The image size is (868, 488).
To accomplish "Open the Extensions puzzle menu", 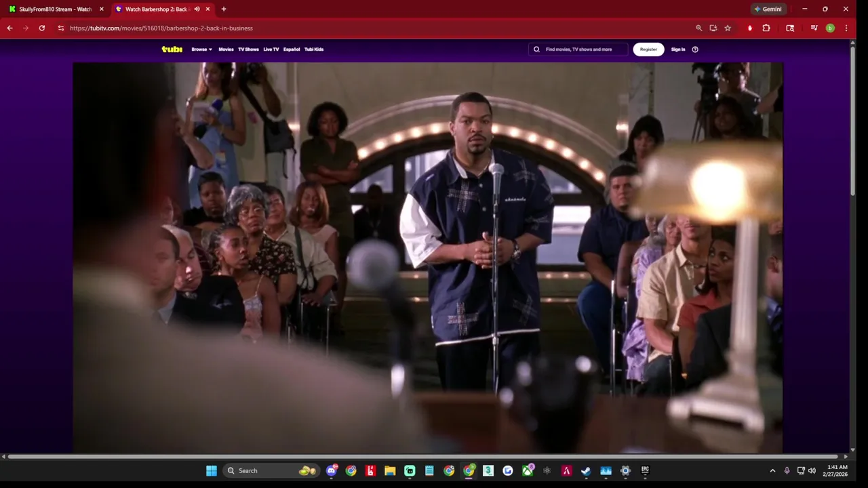I will click(x=766, y=28).
